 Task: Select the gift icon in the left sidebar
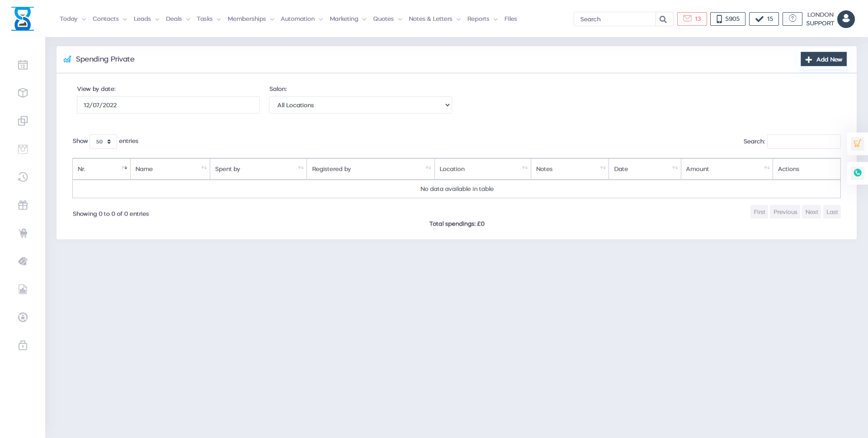[x=23, y=205]
